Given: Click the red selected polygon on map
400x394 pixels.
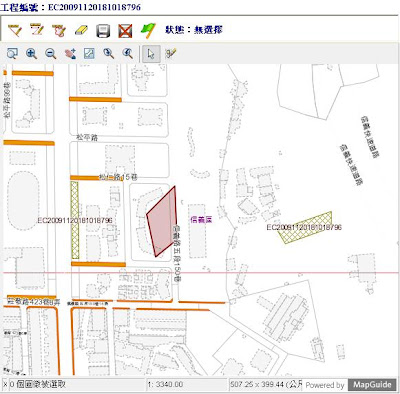Looking at the screenshot, I should coord(162,222).
